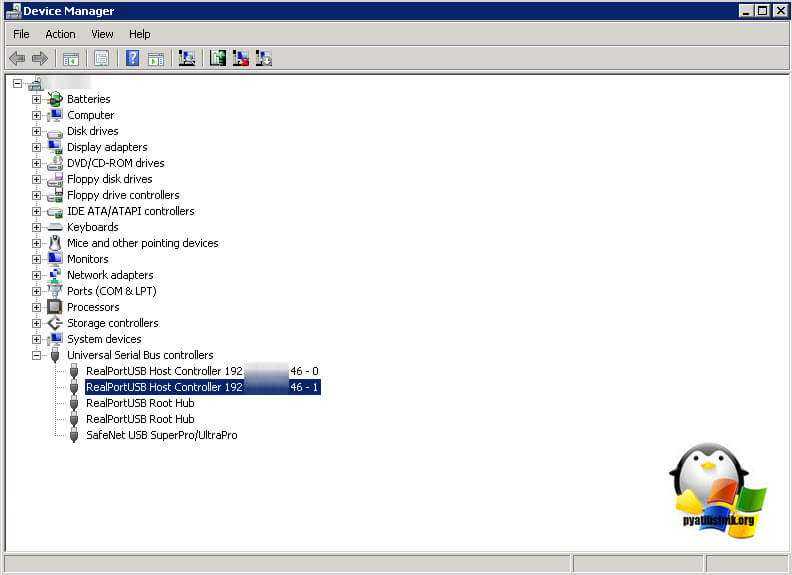The width and height of the screenshot is (792, 575).
Task: Expand Mice and other pointing devices node
Action: [36, 244]
